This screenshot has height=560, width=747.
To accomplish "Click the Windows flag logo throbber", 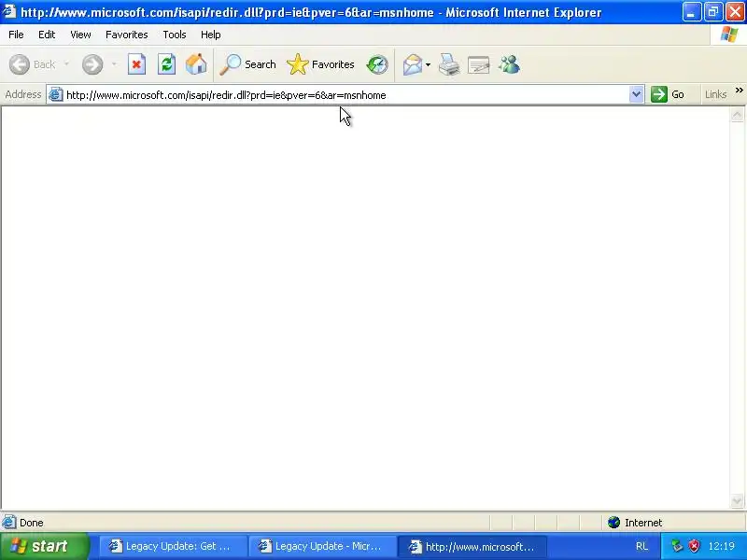I will [729, 35].
